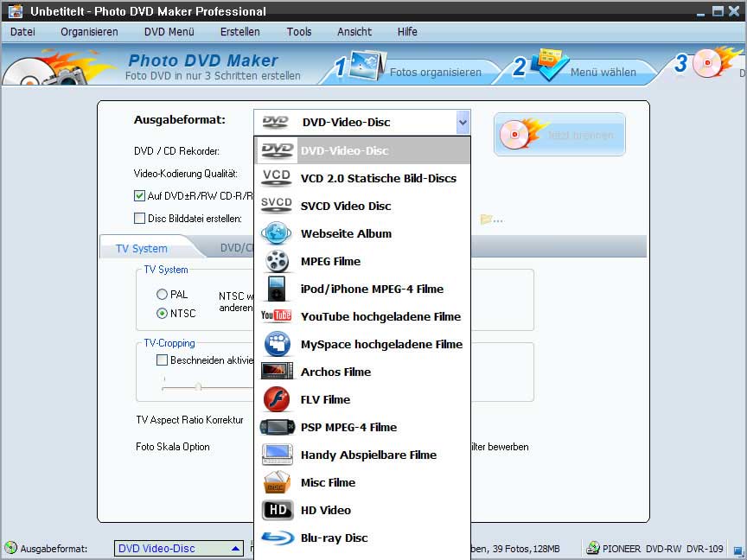The image size is (747, 560).
Task: Choose SVCD Video Disc format
Action: pos(362,206)
